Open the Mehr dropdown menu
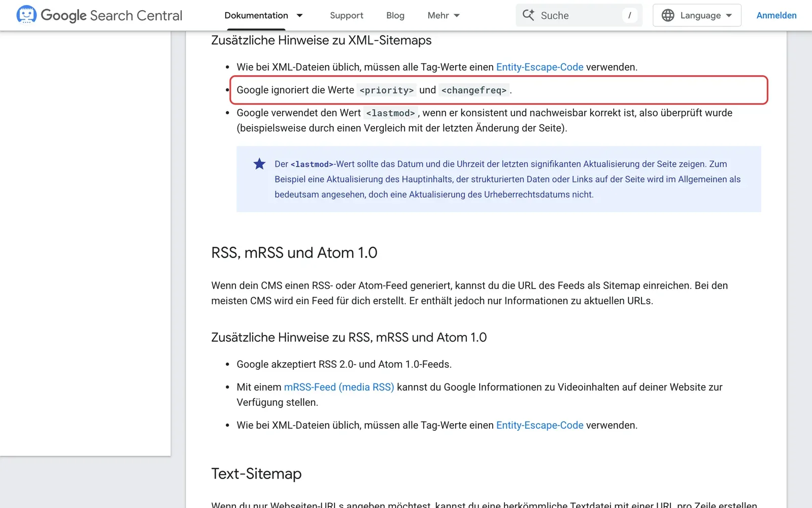The width and height of the screenshot is (812, 508). 444,15
